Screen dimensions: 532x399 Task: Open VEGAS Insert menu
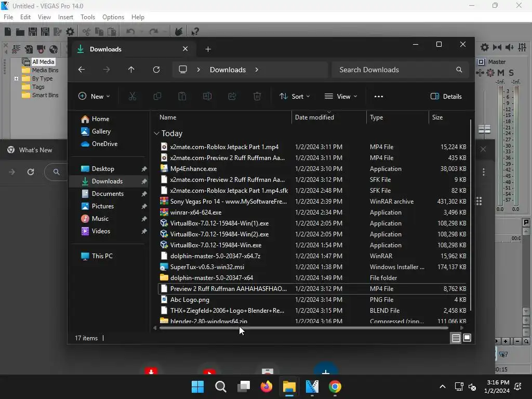point(65,17)
